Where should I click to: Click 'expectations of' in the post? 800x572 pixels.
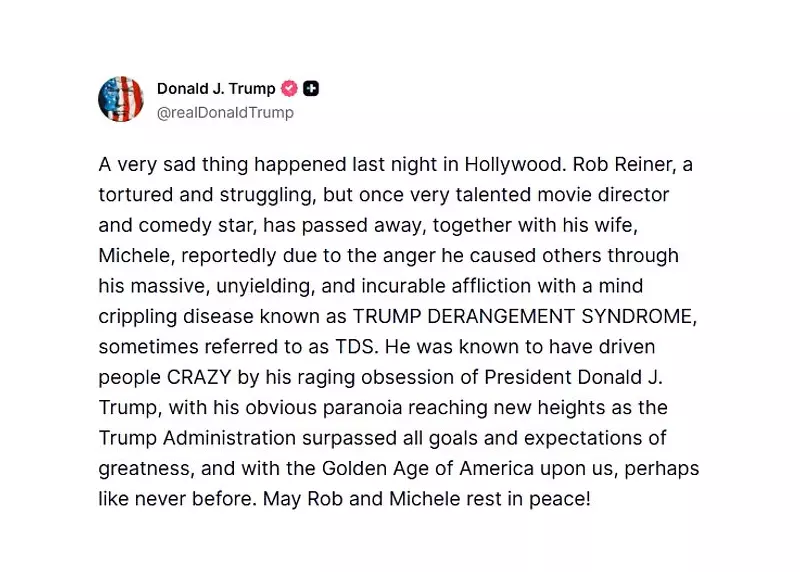(602, 438)
